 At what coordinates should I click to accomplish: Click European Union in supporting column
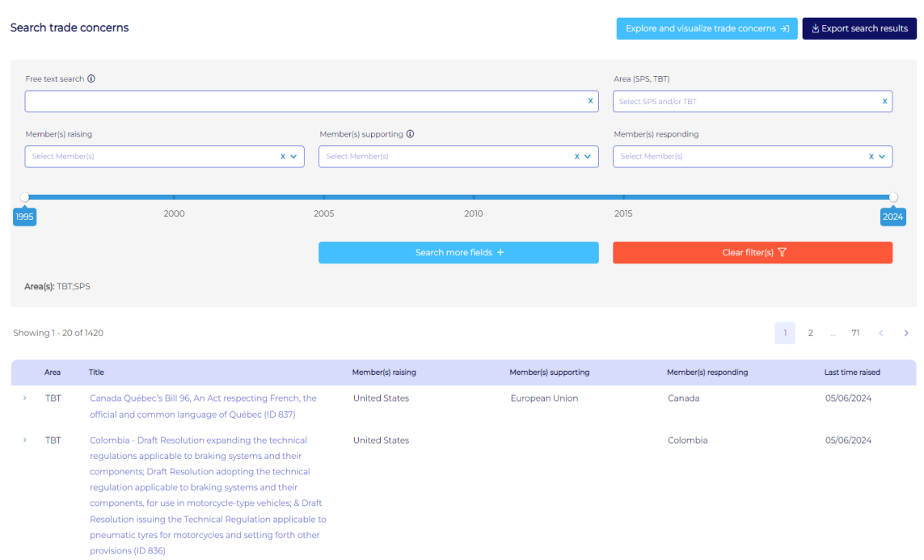[544, 398]
